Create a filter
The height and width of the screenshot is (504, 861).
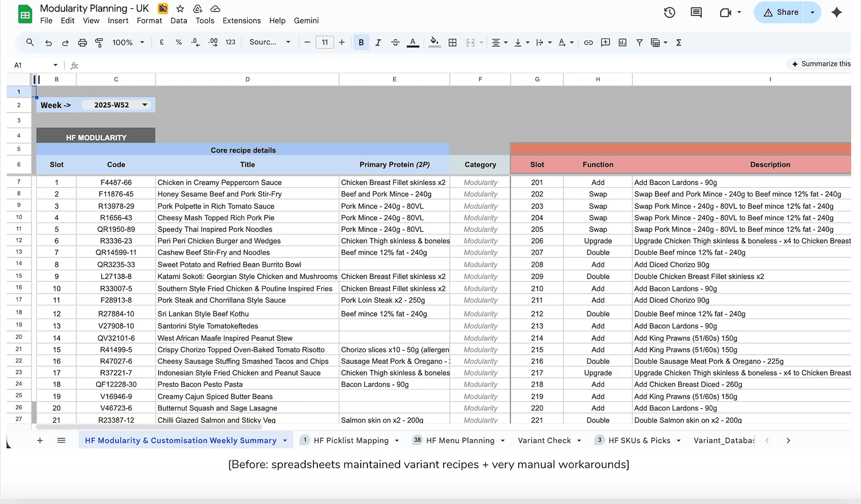tap(639, 43)
